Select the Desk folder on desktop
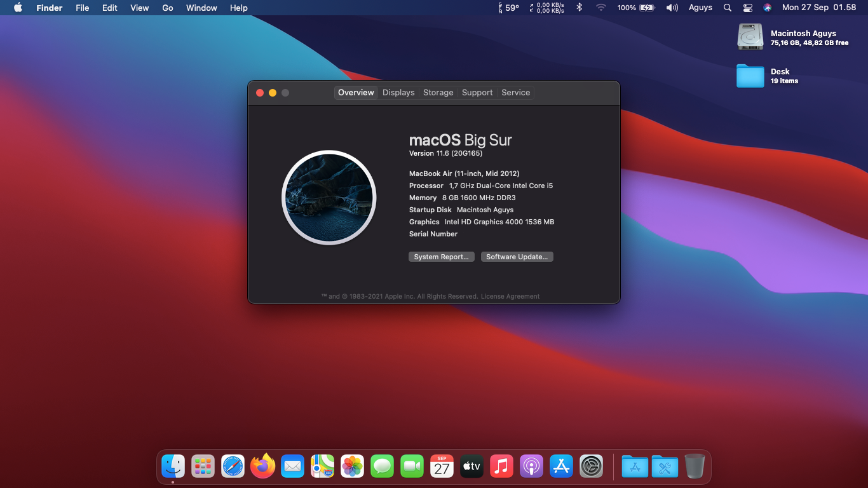 click(750, 76)
